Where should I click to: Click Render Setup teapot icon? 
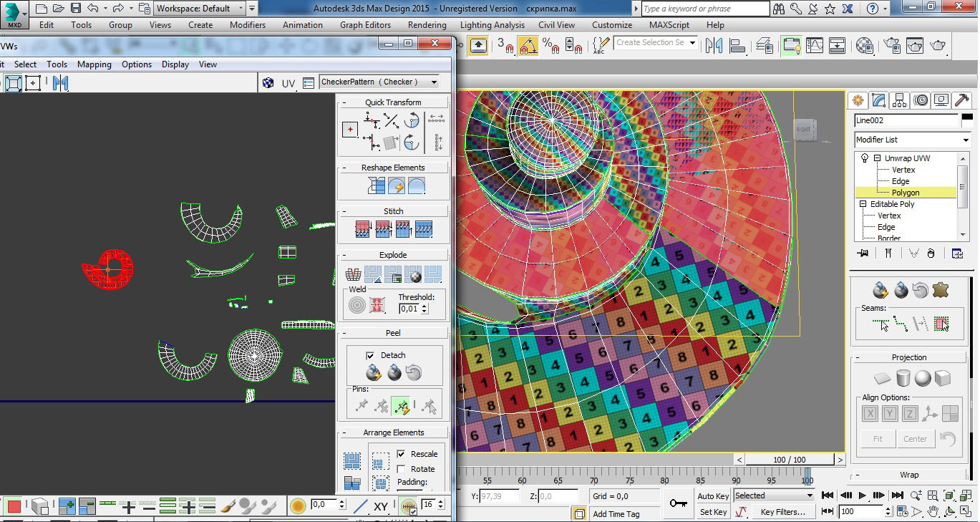892,46
